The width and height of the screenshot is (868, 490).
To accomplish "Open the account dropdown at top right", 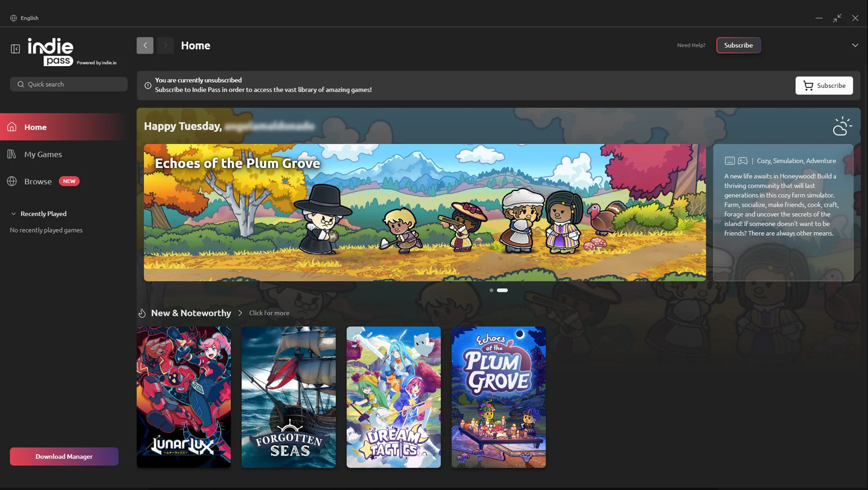I will [855, 45].
